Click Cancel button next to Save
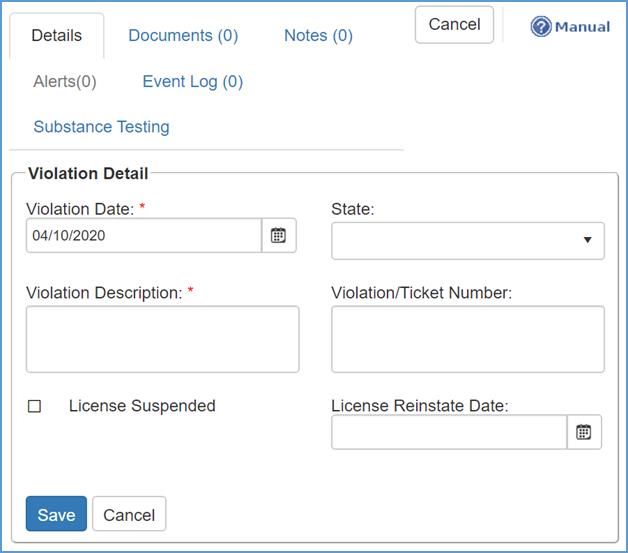Viewport: 628px width, 553px height. point(129,515)
